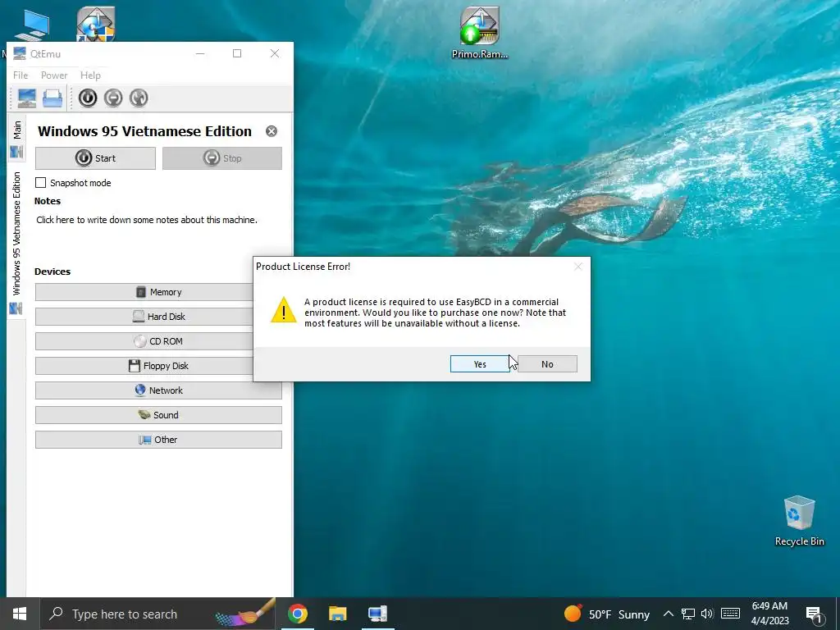The width and height of the screenshot is (840, 630).
Task: Click the grayed-out Stop button
Action: click(222, 158)
